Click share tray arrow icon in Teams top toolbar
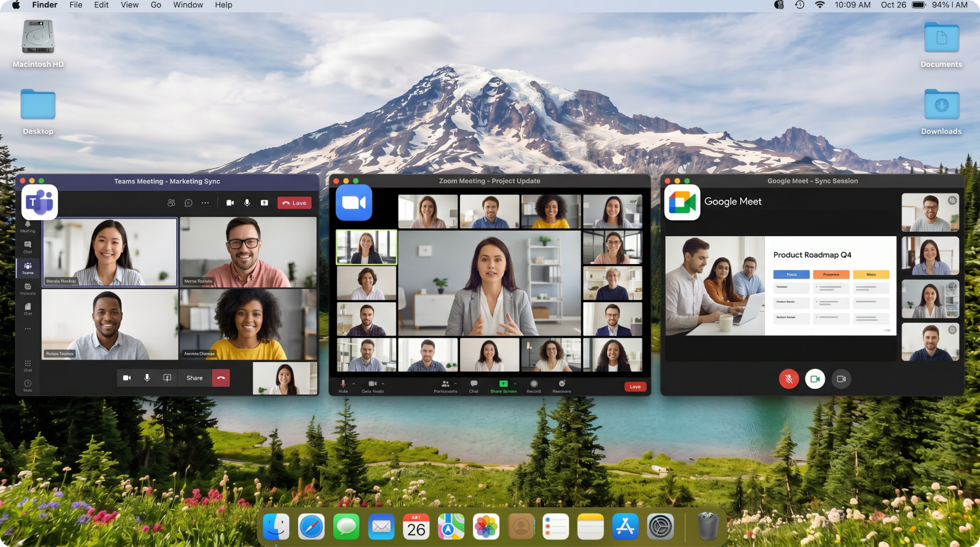980x547 pixels. [264, 203]
